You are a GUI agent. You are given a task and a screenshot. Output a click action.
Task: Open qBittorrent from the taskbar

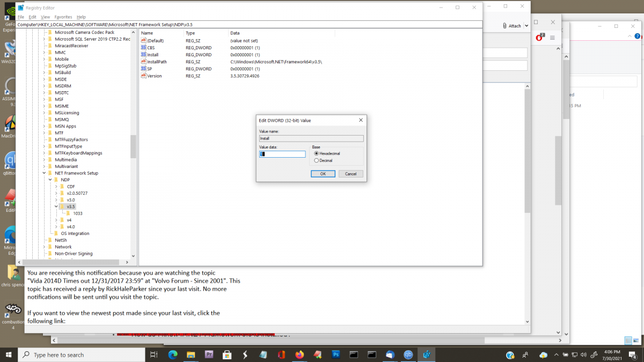point(408,354)
